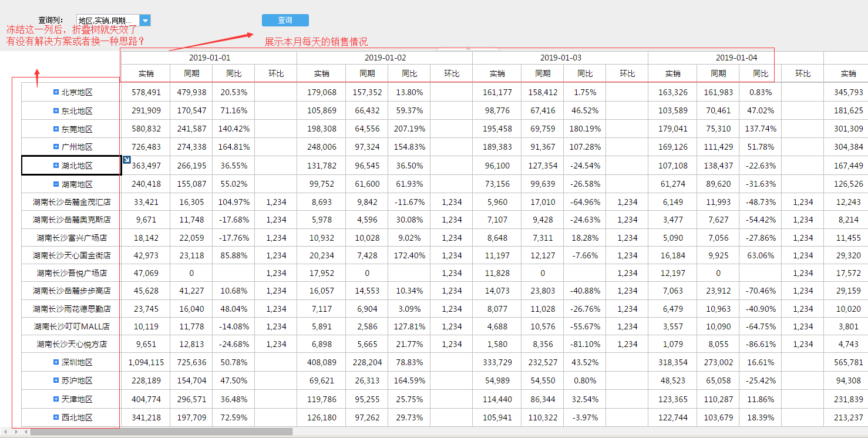
Task: Select the 2019-01-01 date header
Action: pyautogui.click(x=209, y=58)
